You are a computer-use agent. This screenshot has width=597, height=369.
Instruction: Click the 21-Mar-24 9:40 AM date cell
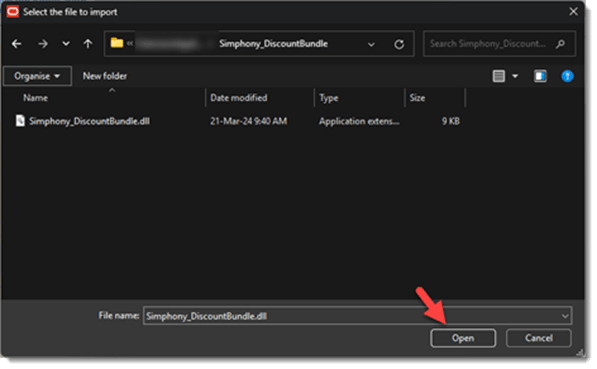click(x=248, y=121)
